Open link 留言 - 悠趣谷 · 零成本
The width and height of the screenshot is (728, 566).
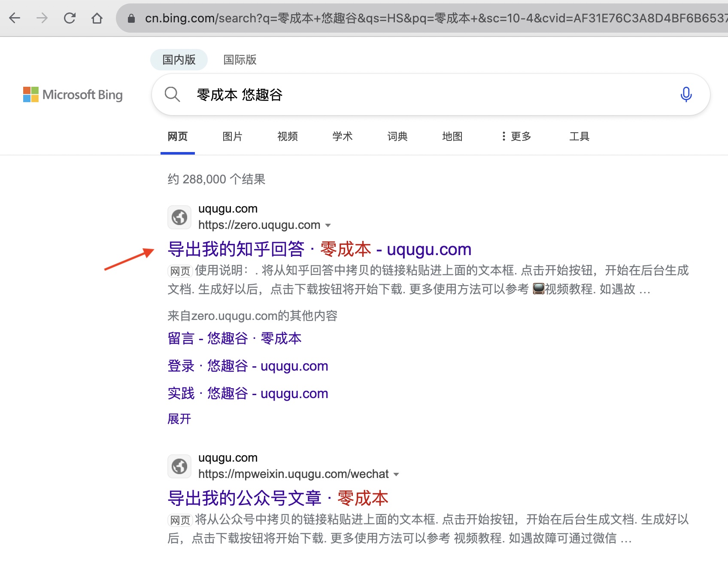click(234, 338)
